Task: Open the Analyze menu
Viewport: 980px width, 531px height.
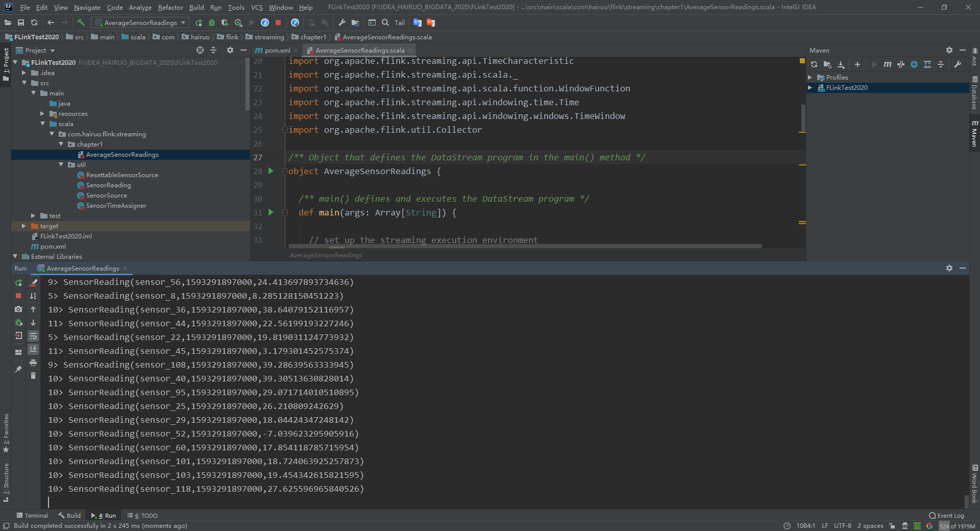Action: pos(140,7)
